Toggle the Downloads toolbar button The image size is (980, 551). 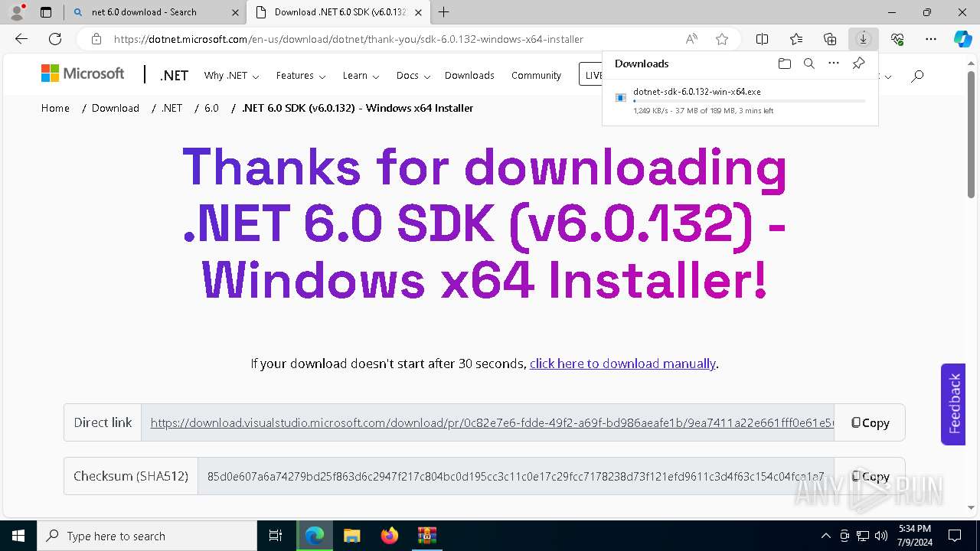click(864, 39)
